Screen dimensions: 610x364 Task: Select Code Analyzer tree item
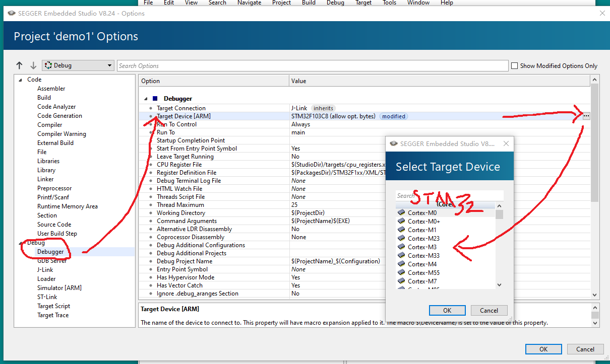tap(56, 107)
